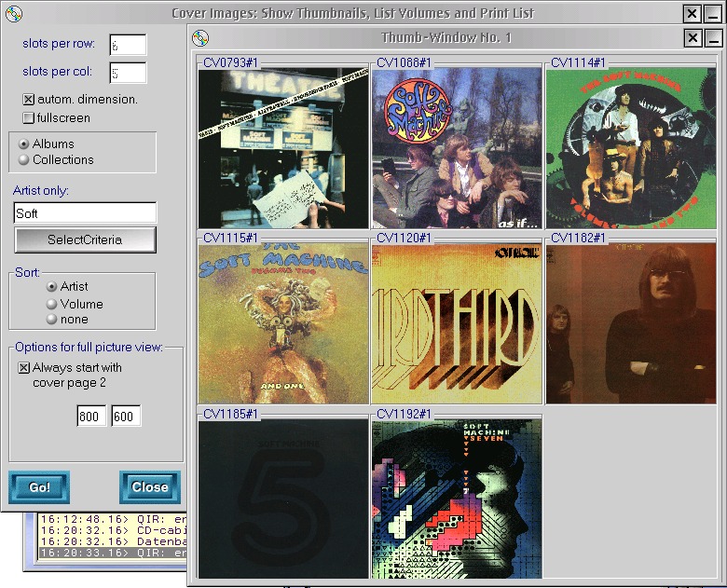Enable the fullscreen checkbox
The height and width of the screenshot is (588, 727).
(29, 117)
